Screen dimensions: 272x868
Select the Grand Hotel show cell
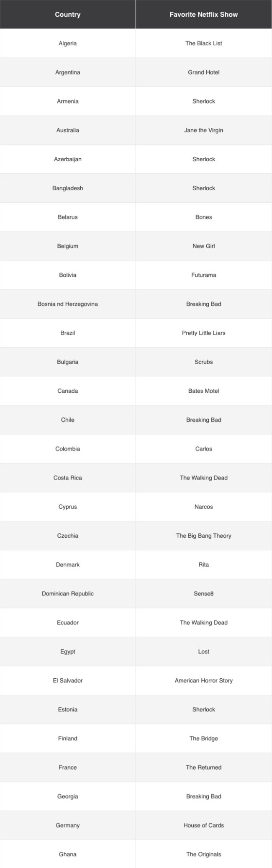[x=204, y=72]
